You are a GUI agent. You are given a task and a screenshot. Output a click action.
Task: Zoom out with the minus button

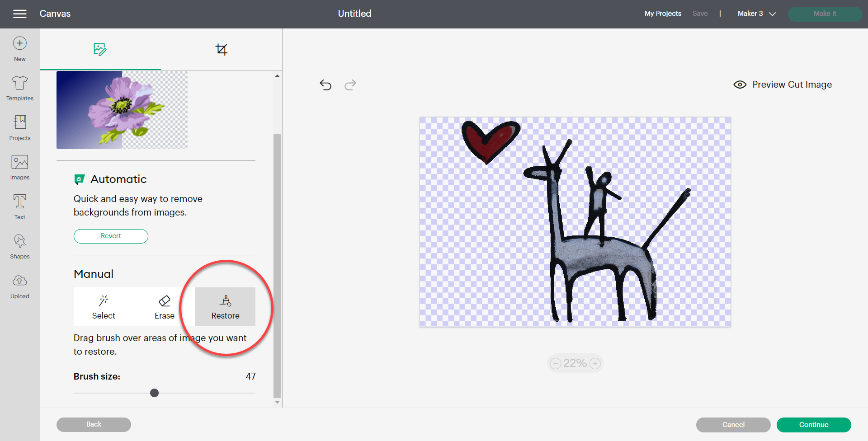point(556,363)
